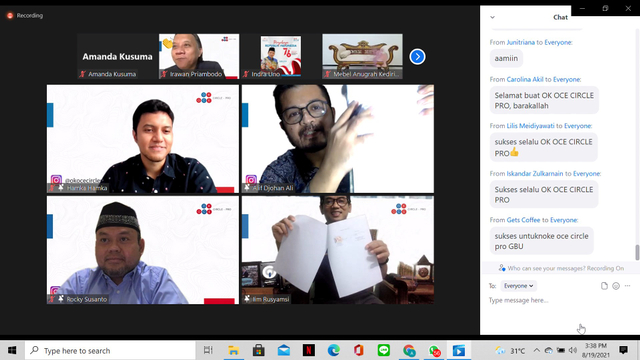
Task: Click the 'aamiin' chat message
Action: tap(506, 58)
